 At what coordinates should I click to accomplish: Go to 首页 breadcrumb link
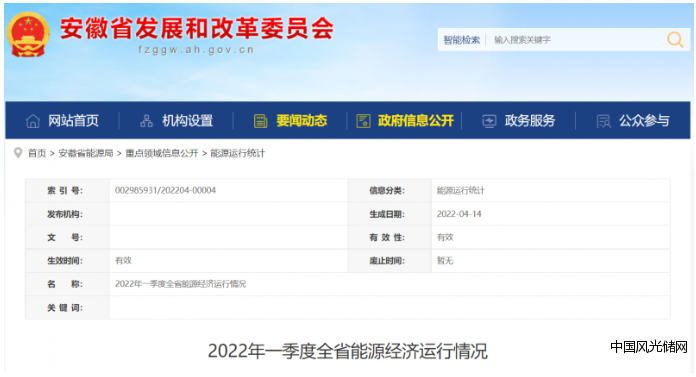click(x=37, y=153)
